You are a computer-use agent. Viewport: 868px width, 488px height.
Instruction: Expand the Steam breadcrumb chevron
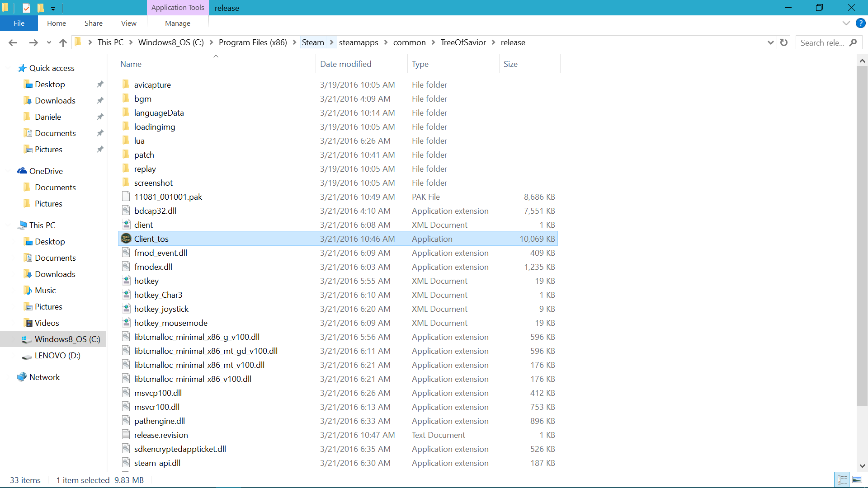(x=331, y=42)
